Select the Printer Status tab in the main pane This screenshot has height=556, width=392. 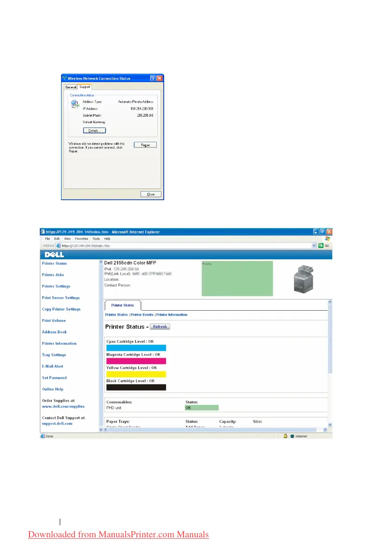coord(123,305)
